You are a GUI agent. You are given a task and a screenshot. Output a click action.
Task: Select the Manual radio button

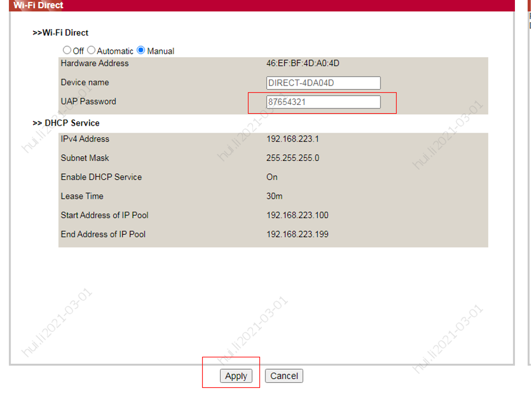tap(141, 51)
